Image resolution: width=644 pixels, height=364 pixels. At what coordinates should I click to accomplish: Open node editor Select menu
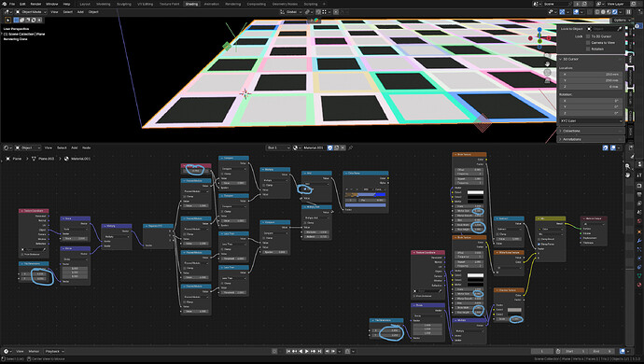pyautogui.click(x=62, y=147)
